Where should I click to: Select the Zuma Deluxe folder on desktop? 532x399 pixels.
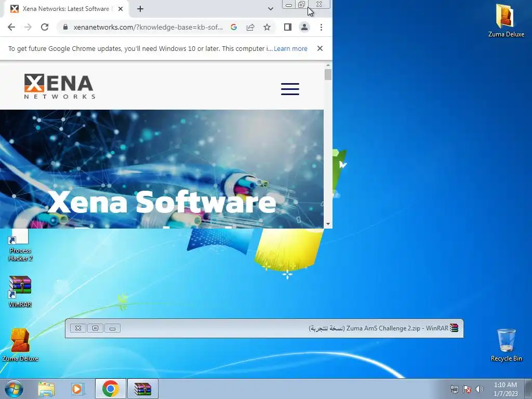pos(506,20)
